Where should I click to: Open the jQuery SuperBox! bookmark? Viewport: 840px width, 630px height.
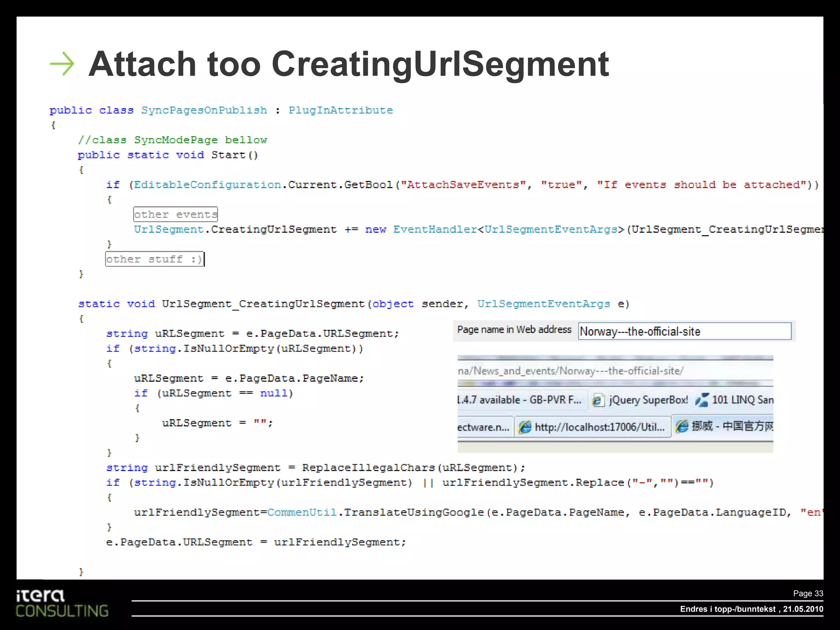648,400
